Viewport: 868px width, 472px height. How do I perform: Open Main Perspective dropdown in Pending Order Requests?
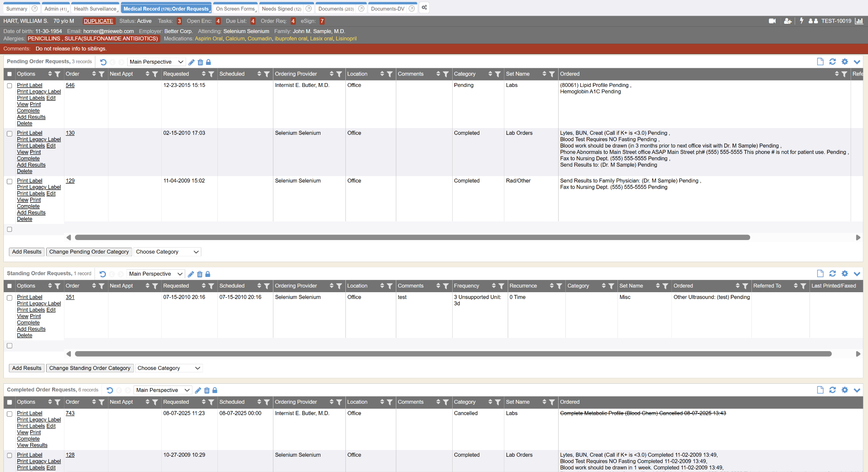156,62
